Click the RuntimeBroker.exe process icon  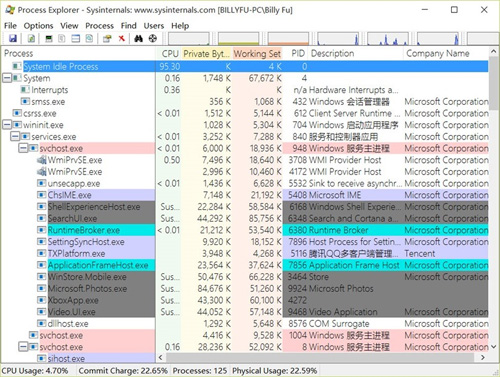pyautogui.click(x=41, y=230)
